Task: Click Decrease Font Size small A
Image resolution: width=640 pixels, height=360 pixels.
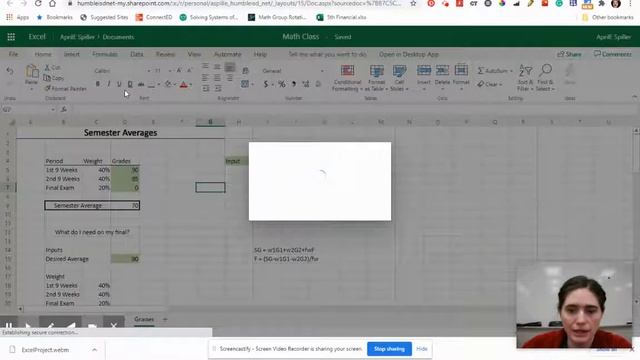Action: tap(189, 71)
